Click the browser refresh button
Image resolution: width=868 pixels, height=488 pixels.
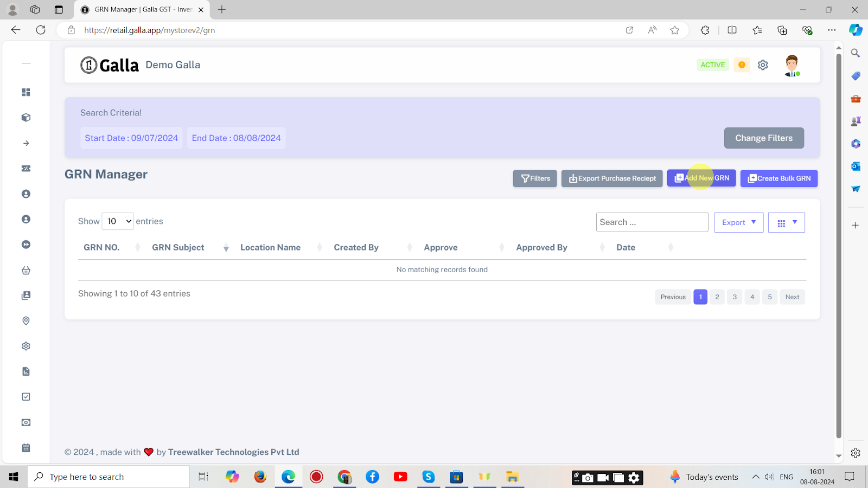click(x=41, y=30)
